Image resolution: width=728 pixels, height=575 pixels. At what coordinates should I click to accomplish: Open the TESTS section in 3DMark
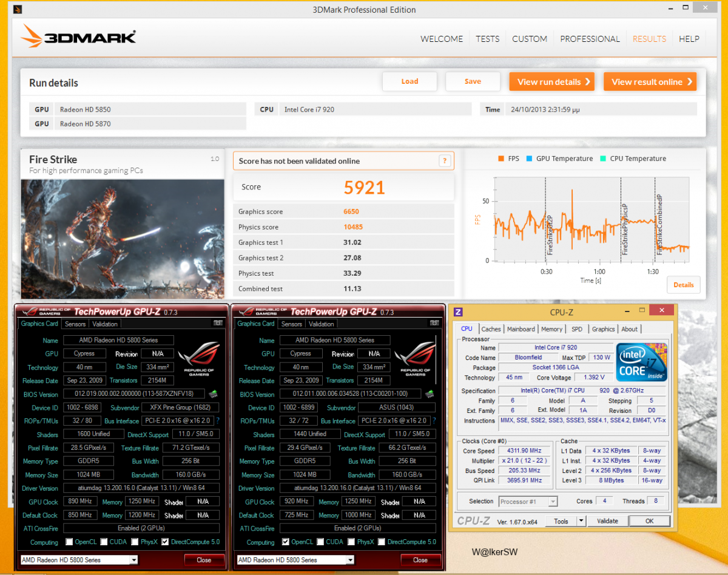(x=488, y=39)
